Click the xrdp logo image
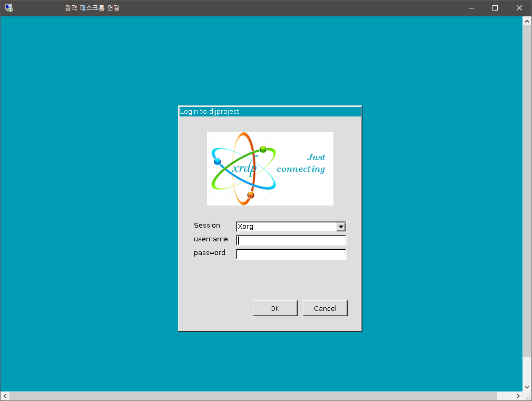 tap(270, 169)
